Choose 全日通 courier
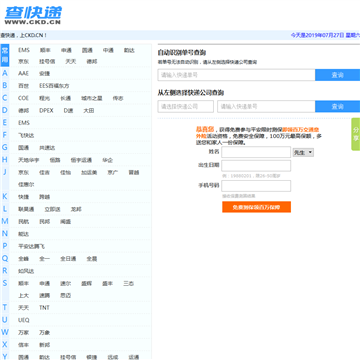This screenshot has height=360, width=360. (x=68, y=259)
